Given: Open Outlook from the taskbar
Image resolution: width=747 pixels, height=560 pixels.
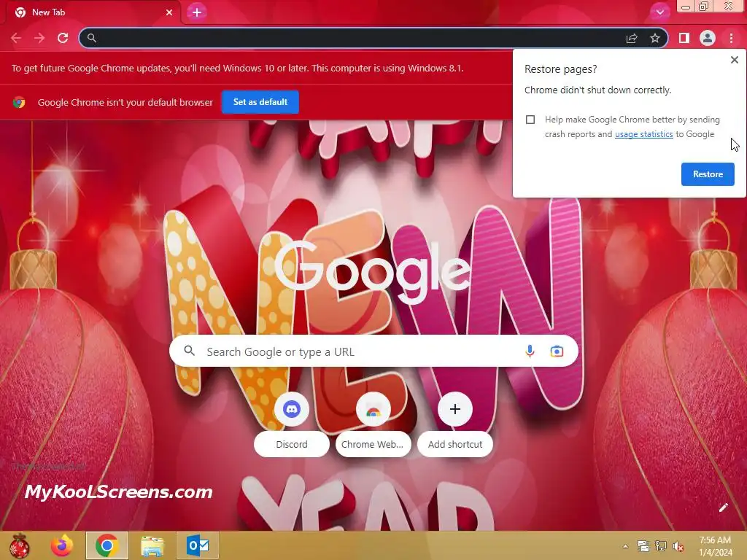Looking at the screenshot, I should click(x=197, y=545).
